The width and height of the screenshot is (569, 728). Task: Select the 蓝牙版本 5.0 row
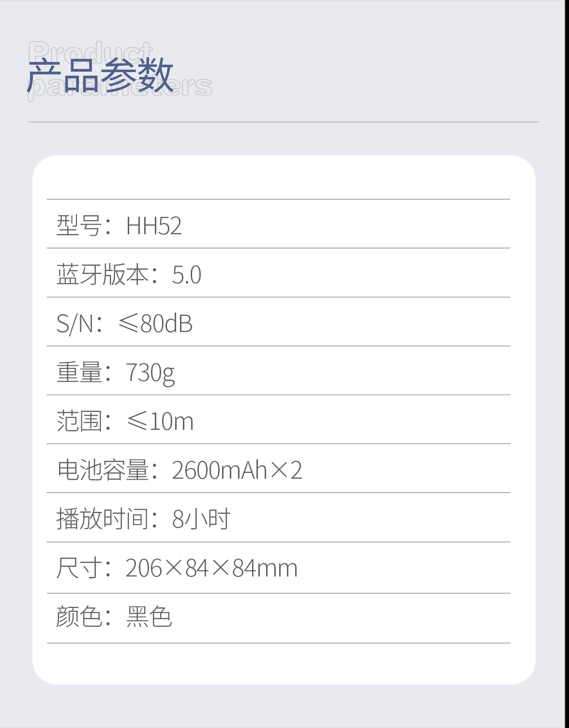[x=278, y=273]
